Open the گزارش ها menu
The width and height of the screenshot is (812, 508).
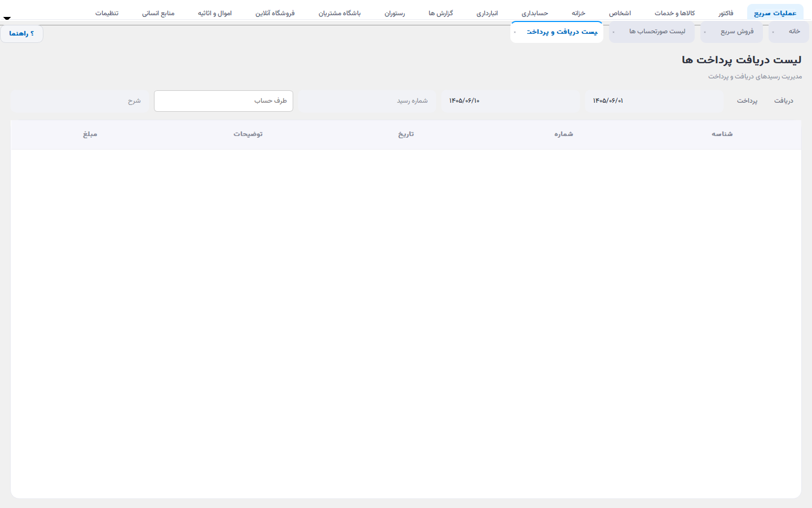pos(440,13)
